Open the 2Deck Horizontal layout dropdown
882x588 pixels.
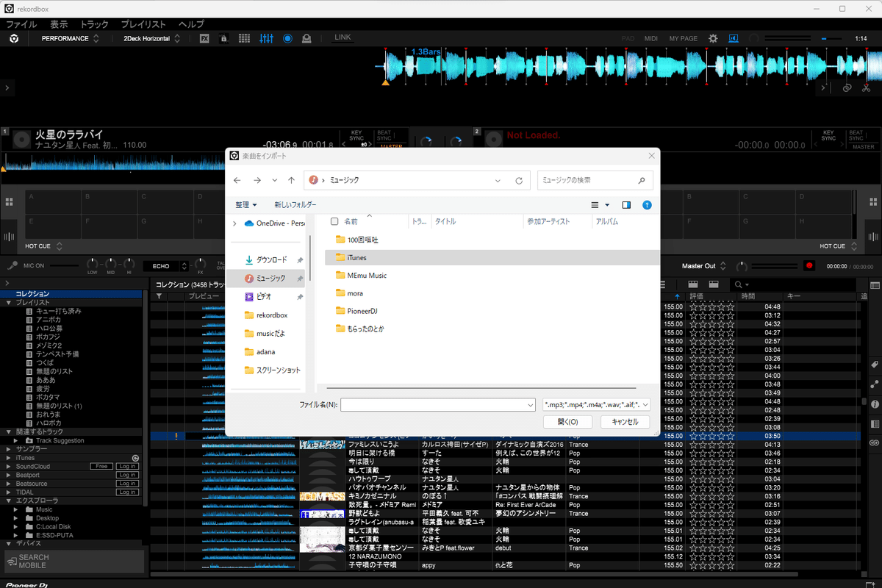(x=152, y=38)
